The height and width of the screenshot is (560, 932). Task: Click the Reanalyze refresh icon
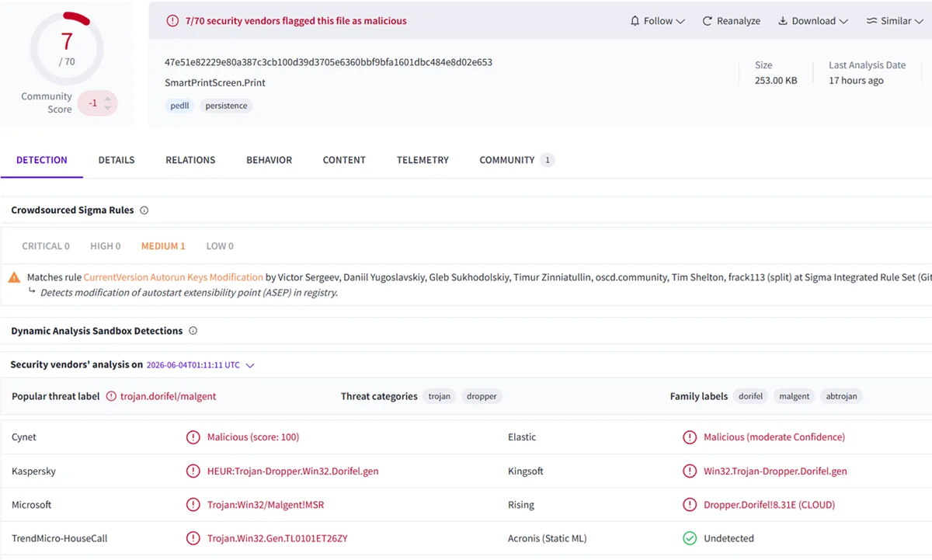tap(708, 21)
